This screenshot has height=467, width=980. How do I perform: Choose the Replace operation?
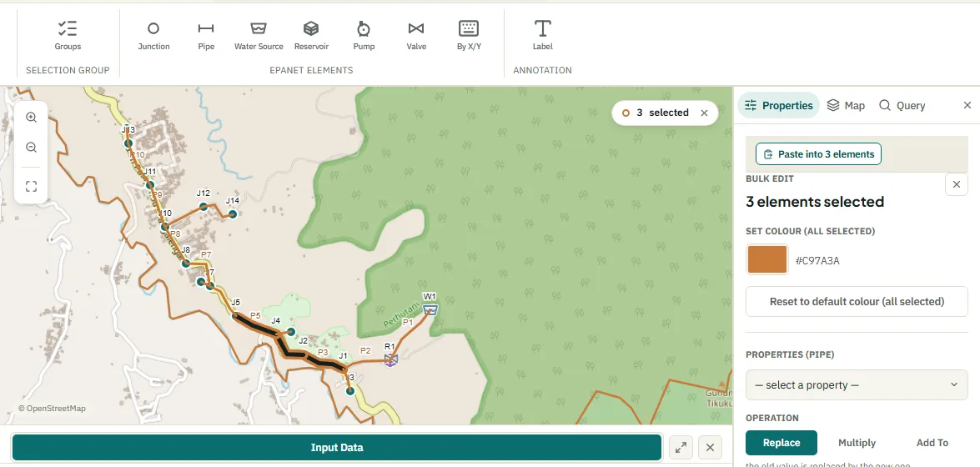781,443
